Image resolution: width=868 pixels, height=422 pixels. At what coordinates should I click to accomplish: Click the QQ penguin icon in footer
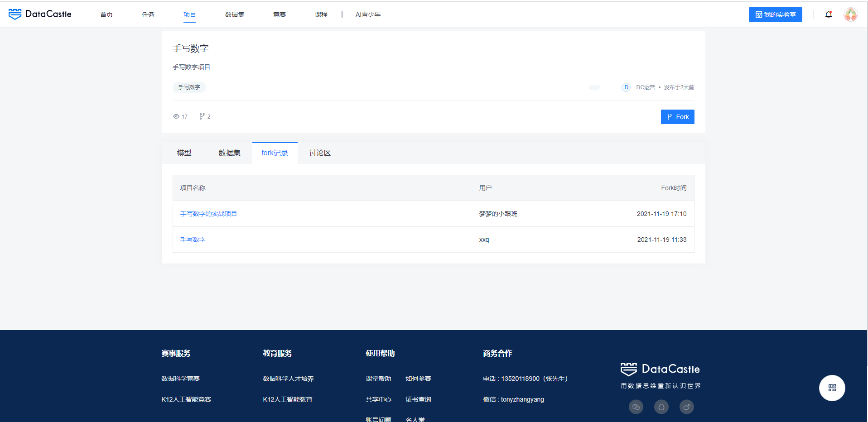[x=661, y=407]
